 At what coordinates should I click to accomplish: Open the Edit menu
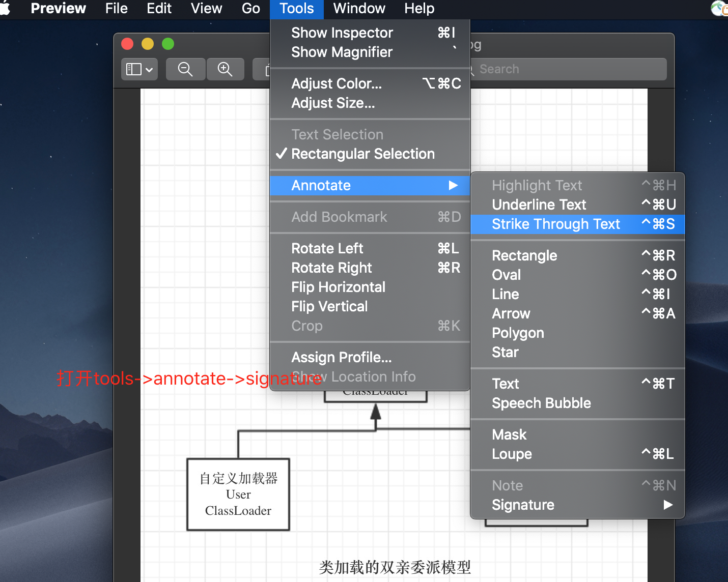point(159,8)
